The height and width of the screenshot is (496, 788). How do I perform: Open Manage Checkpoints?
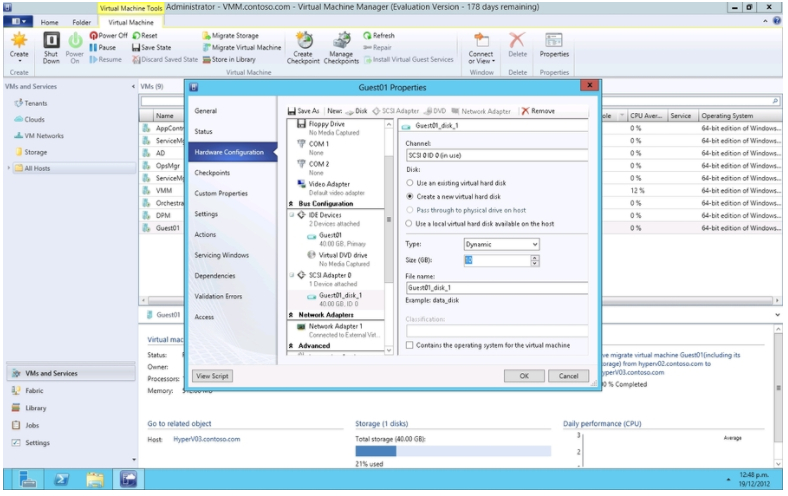click(341, 47)
